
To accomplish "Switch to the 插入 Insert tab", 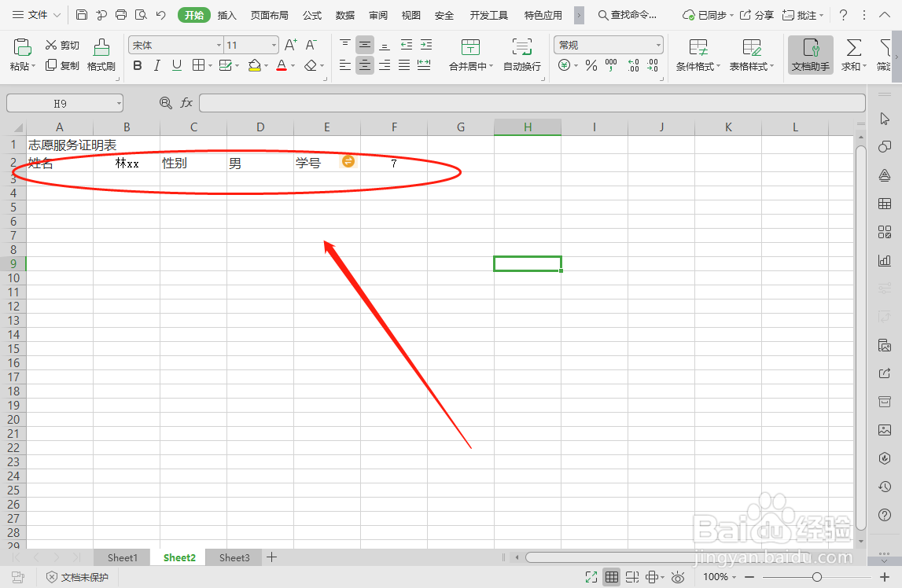I will (226, 16).
